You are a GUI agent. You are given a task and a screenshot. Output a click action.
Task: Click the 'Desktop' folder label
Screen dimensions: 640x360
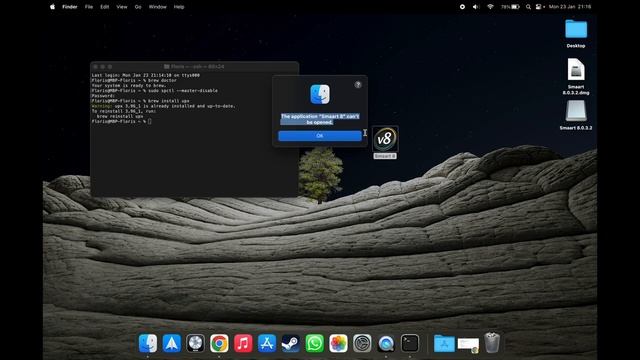576,46
